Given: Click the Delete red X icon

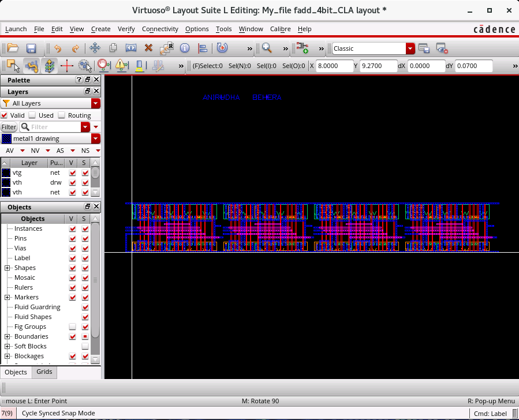Looking at the screenshot, I should click(x=148, y=48).
